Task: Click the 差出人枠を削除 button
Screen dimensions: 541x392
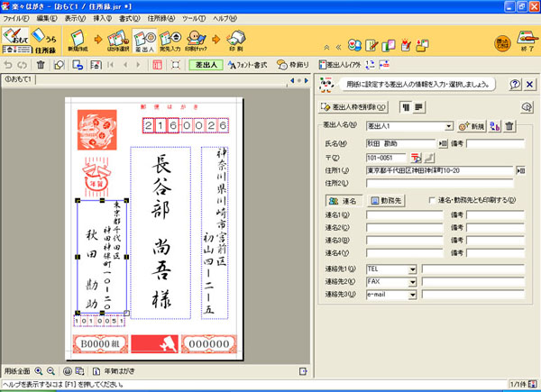Action: (355, 106)
